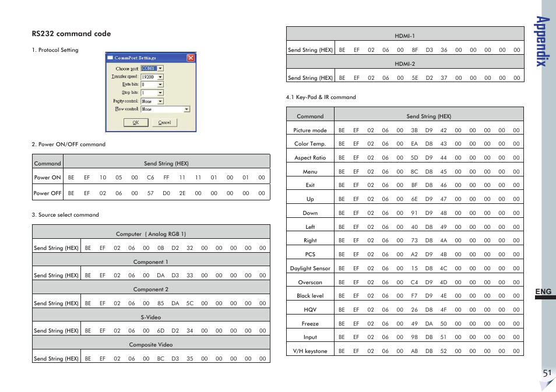Select the 'Power ON' row label
Image resolution: width=556 pixels, height=392 pixels.
[48, 178]
